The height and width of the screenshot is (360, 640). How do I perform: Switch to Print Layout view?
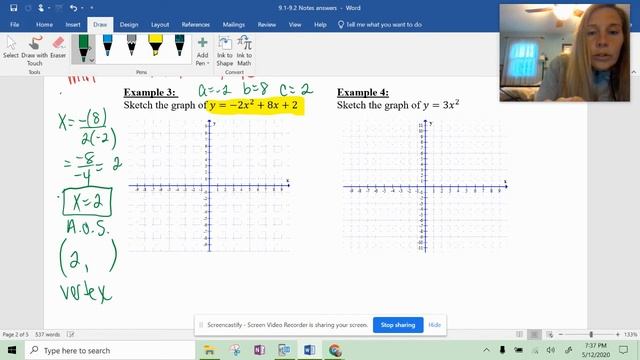[x=534, y=335]
